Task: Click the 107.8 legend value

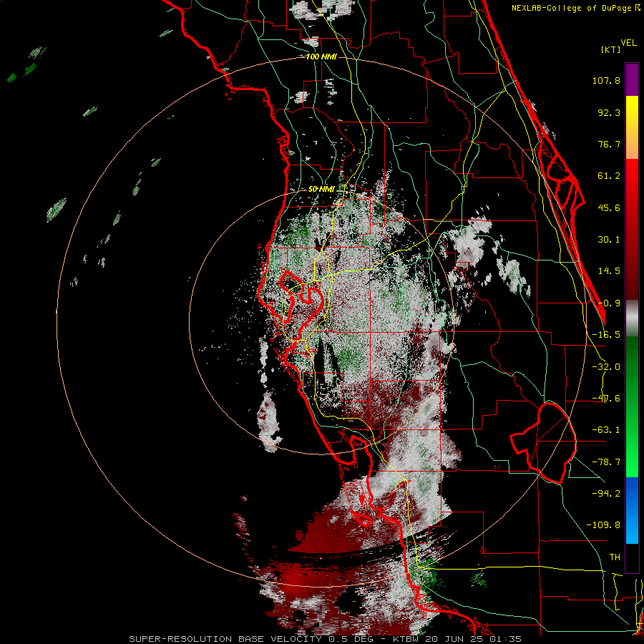Action: coord(606,80)
